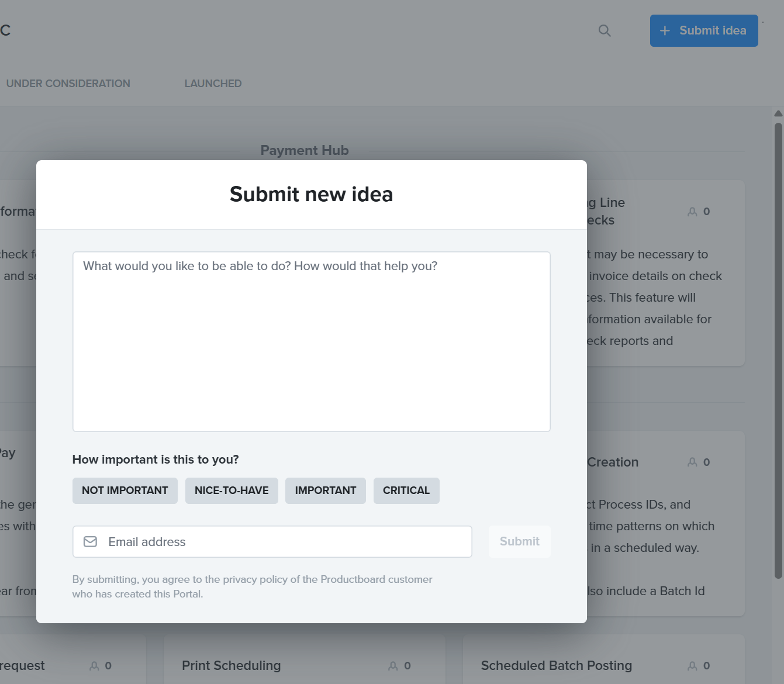The width and height of the screenshot is (784, 684).
Task: Click vote icon on Print Scheduling card
Action: click(x=393, y=666)
